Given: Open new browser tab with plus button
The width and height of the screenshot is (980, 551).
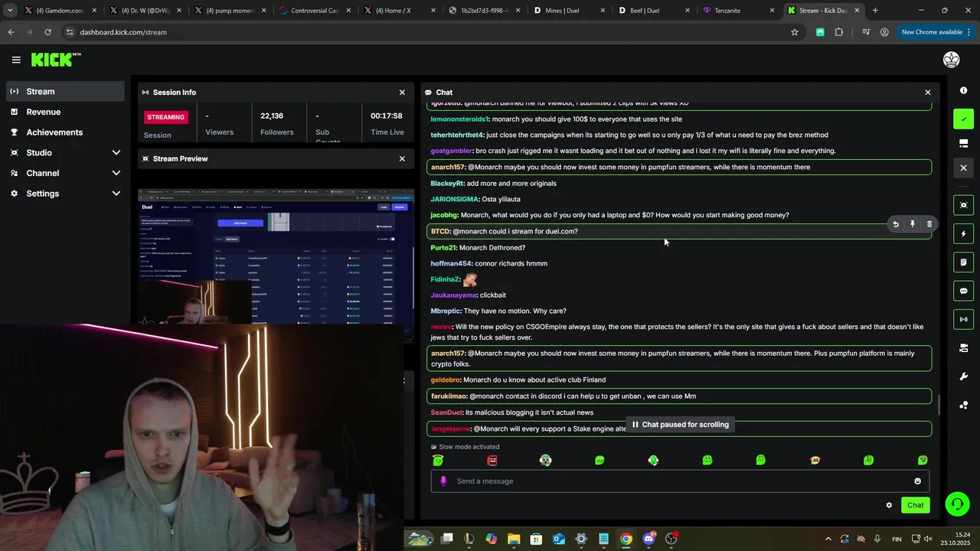Looking at the screenshot, I should point(875,11).
